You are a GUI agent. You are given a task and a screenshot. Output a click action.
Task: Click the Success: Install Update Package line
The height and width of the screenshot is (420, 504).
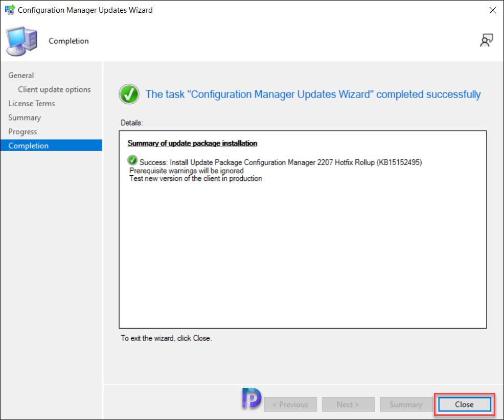click(280, 162)
